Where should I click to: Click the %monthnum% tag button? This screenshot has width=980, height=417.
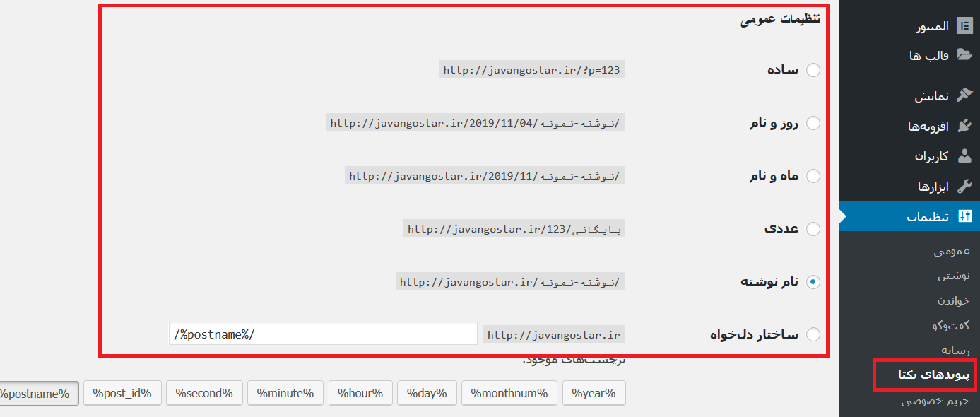[509, 394]
